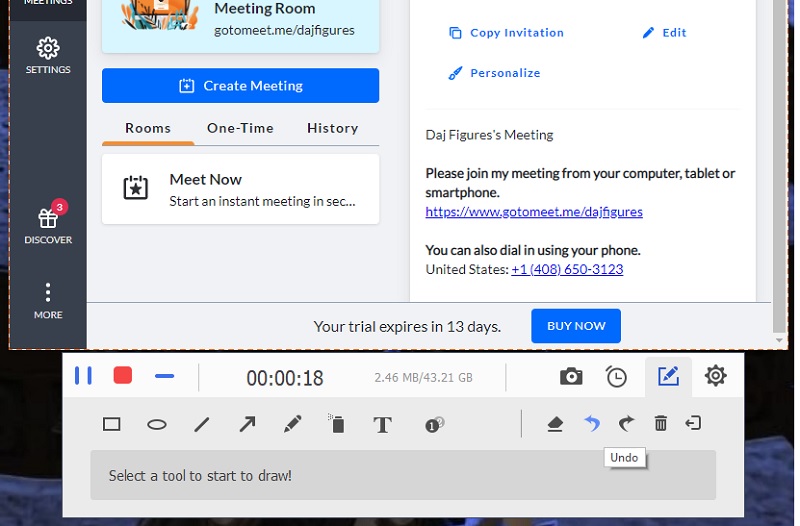The height and width of the screenshot is (526, 800).
Task: Click "Select a tool to start to draw!" hint
Action: tap(200, 476)
